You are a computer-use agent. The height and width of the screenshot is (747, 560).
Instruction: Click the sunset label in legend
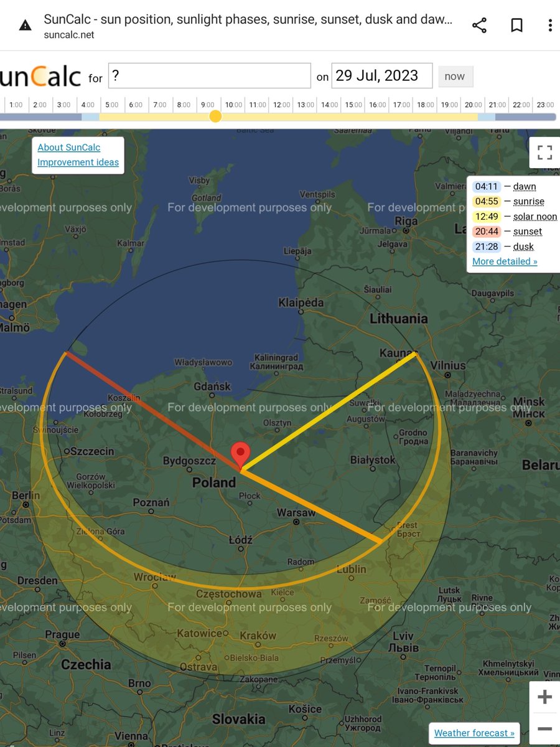point(528,232)
